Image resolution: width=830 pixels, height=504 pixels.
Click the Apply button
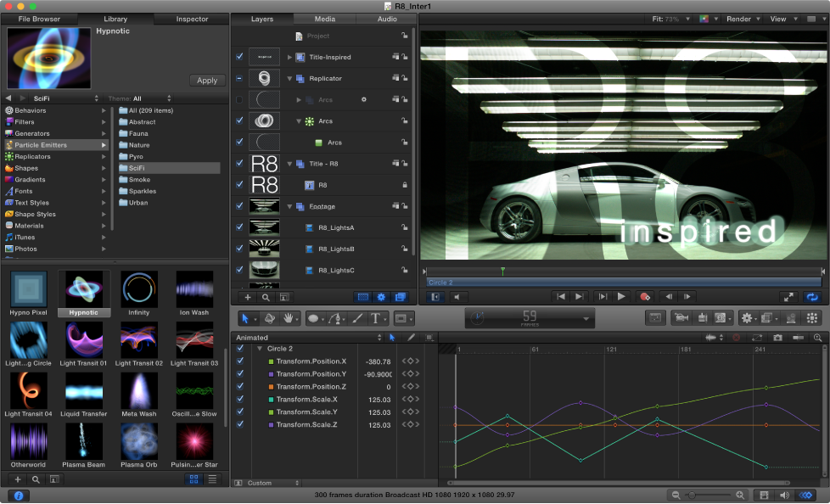coord(207,81)
